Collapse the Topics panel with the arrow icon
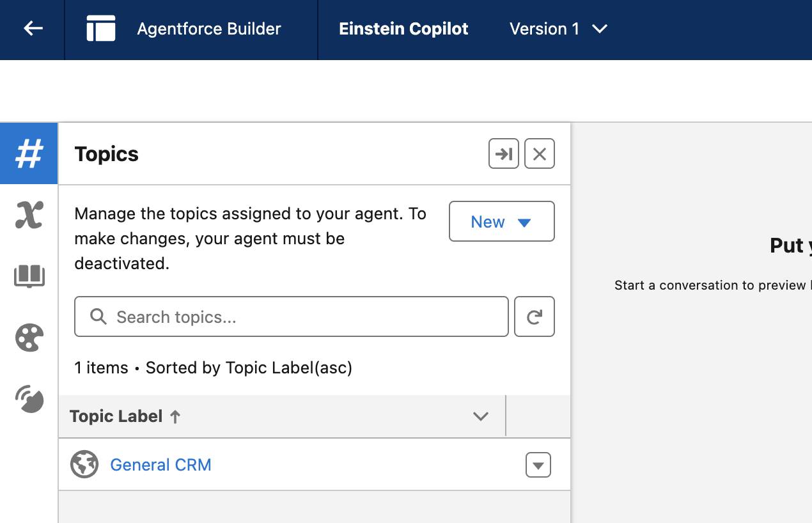Screen dimensions: 812x523 [x=504, y=153]
